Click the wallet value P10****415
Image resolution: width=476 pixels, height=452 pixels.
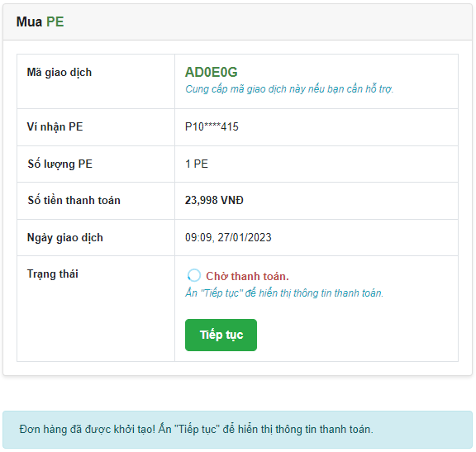(212, 126)
